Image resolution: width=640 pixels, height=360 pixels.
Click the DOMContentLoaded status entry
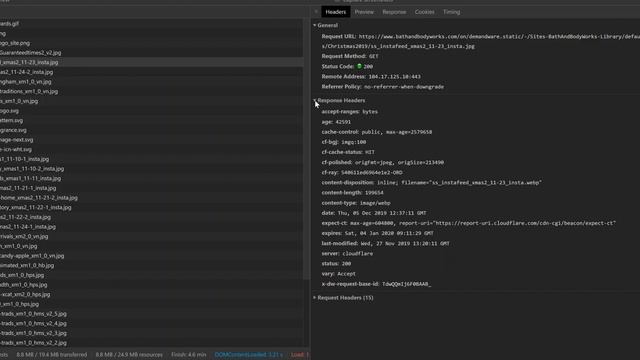(x=249, y=355)
